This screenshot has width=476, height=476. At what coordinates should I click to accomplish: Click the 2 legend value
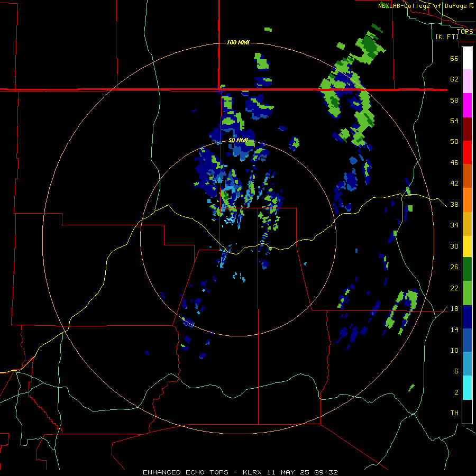click(x=456, y=392)
